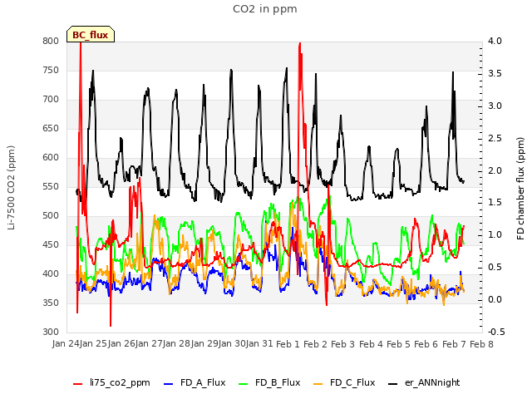Click the 4.0 right axis tick label
The width and height of the screenshot is (532, 399).
point(495,41)
